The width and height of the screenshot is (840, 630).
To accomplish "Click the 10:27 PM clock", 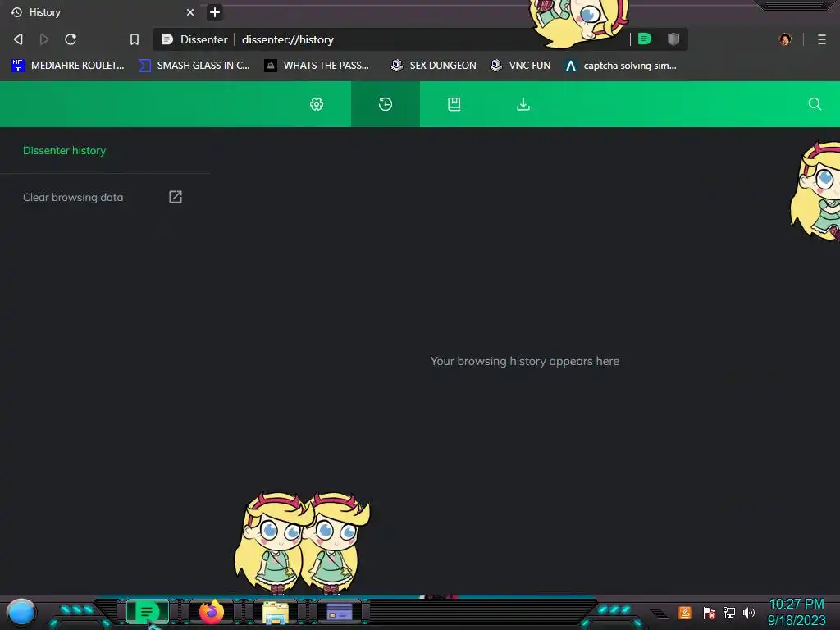I will [796, 605].
